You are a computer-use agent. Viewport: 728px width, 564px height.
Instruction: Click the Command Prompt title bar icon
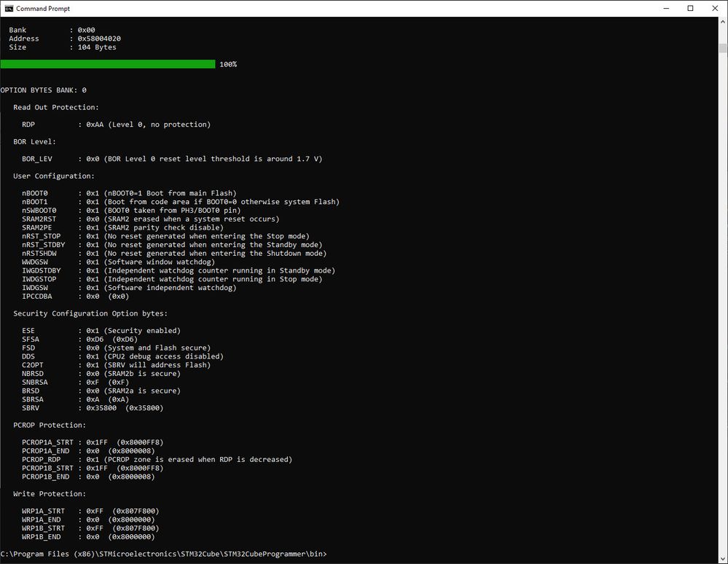pos(9,8)
